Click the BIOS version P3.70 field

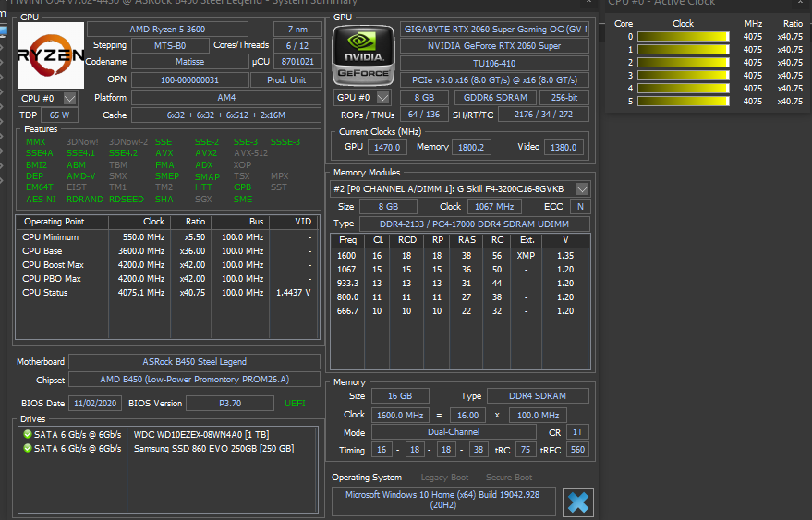tap(230, 403)
